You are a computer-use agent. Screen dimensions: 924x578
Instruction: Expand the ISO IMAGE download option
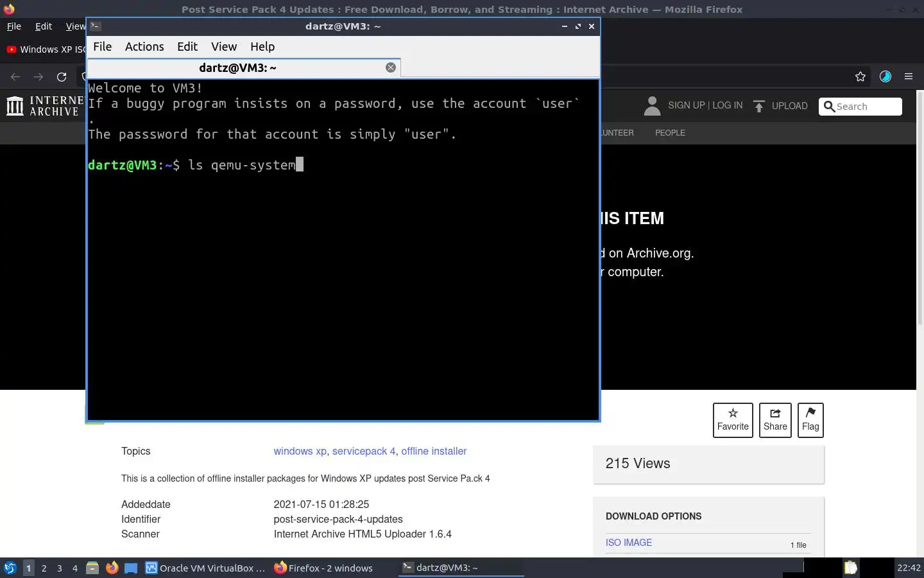click(629, 543)
